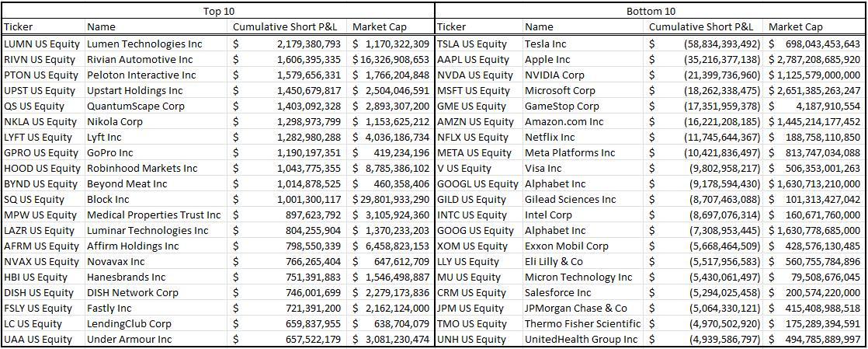868x349 pixels.
Task: Select the Rivian Automotive Inc name cell
Action: click(140, 59)
